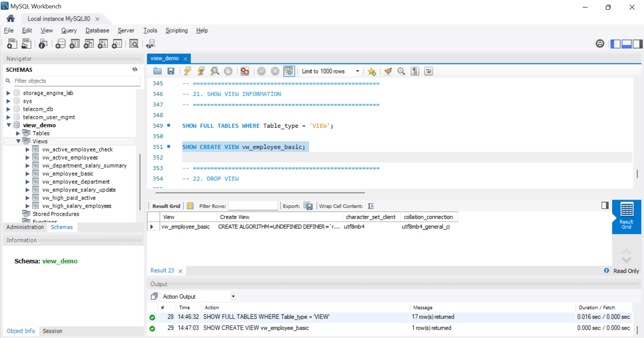Image resolution: width=644 pixels, height=338 pixels.
Task: Stop the query being executed
Action: click(228, 71)
